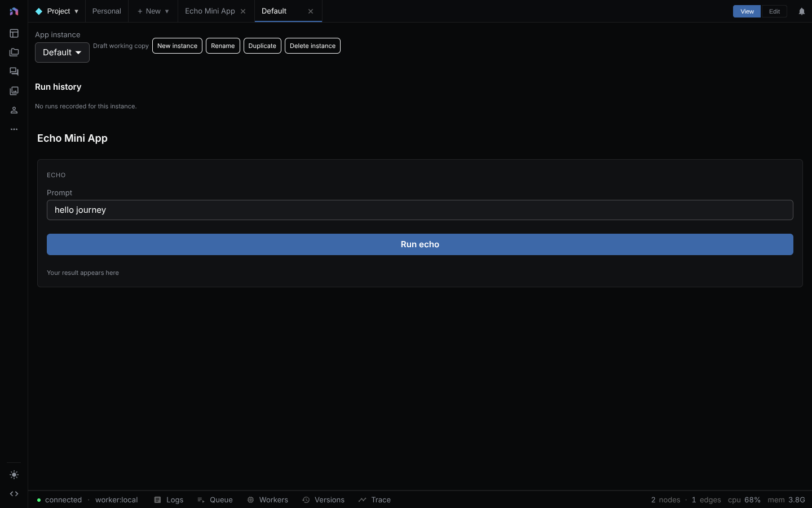Open notifications bell icon
Viewport: 812px width, 508px height.
coord(801,11)
